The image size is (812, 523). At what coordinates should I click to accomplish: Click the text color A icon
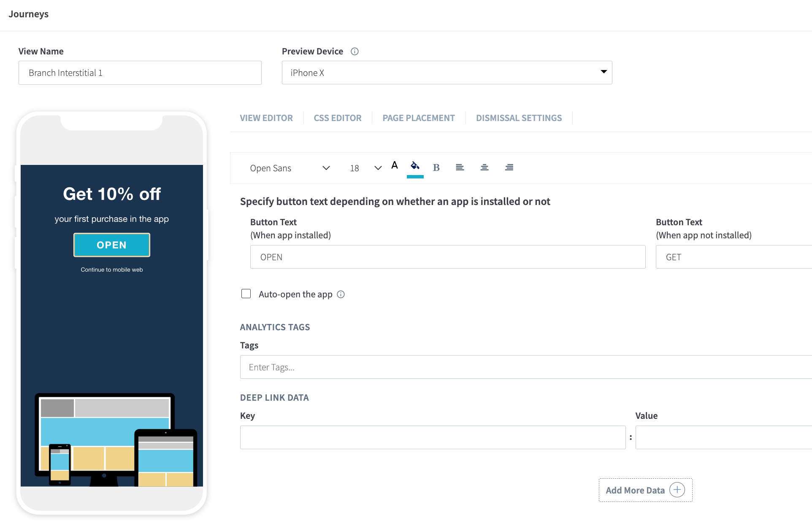[x=395, y=165]
